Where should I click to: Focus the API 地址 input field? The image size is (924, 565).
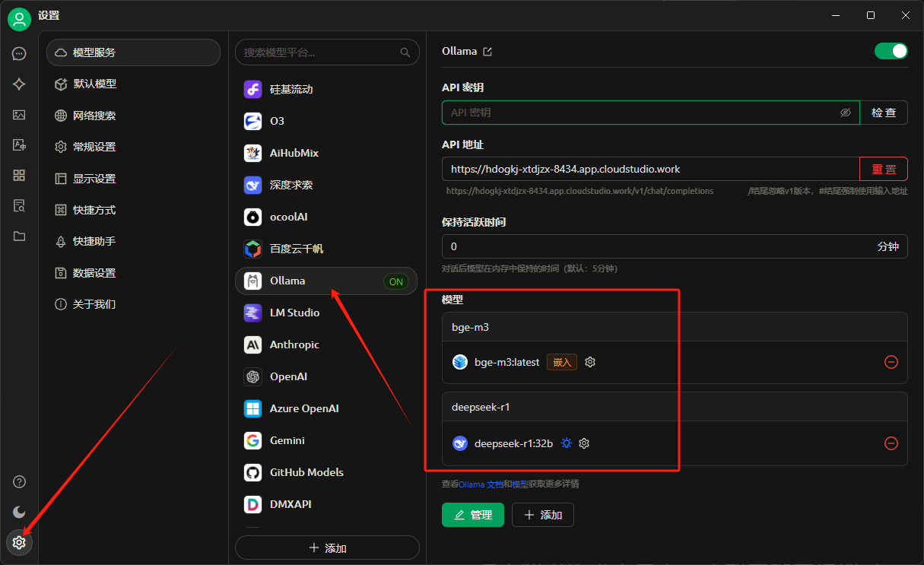click(650, 169)
